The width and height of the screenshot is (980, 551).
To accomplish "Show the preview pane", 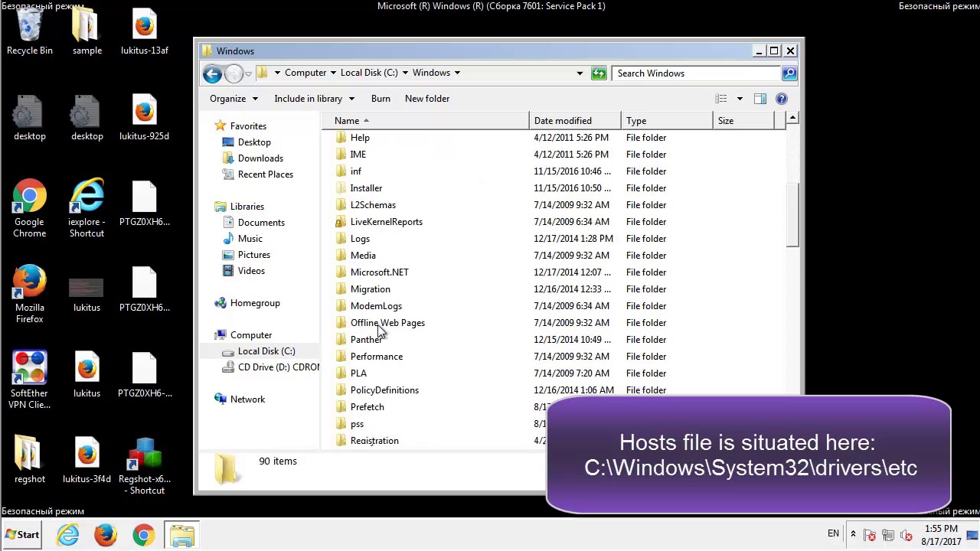I will (760, 99).
